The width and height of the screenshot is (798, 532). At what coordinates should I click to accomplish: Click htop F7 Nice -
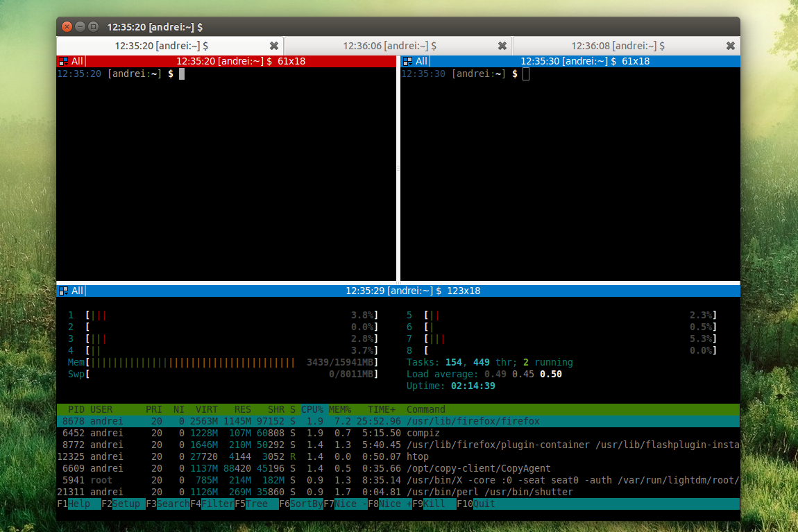pos(346,504)
